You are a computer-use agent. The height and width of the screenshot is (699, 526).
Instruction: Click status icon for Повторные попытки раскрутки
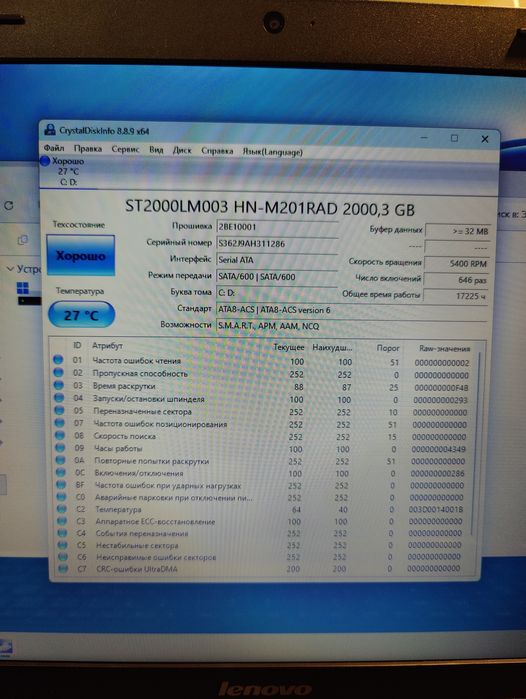click(61, 460)
